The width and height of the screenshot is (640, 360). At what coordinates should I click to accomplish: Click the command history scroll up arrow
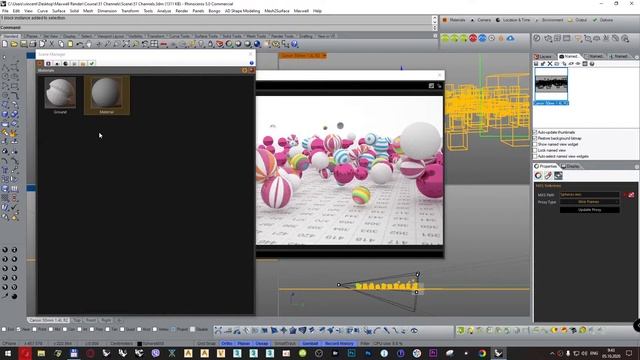click(434, 19)
